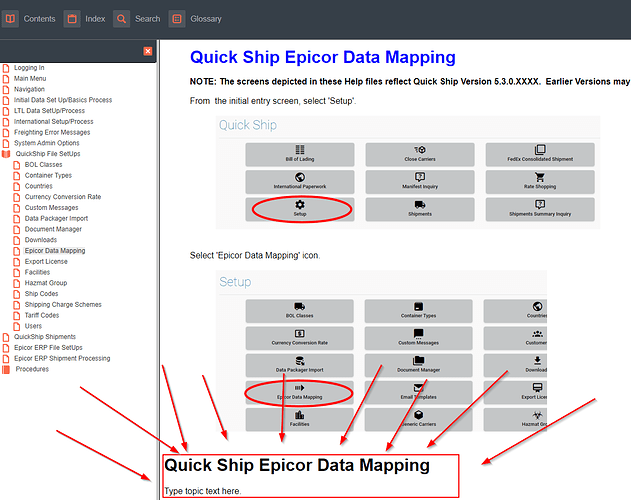This screenshot has height=500, width=631.
Task: Click circled Epicor Data Mapping tile
Action: tap(299, 392)
